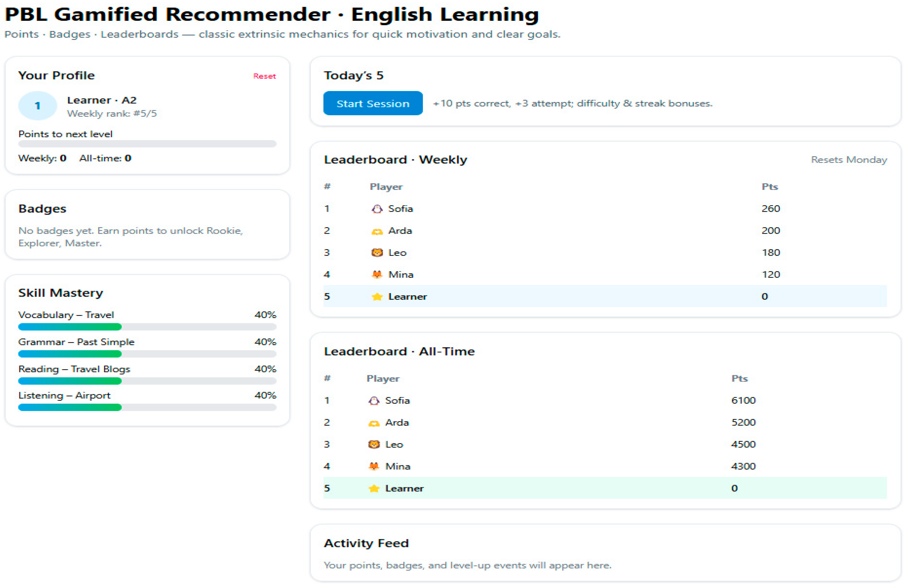Image resolution: width=909 pixels, height=588 pixels.
Task: Click the Listening – Airport mastery bar
Action: [x=147, y=408]
